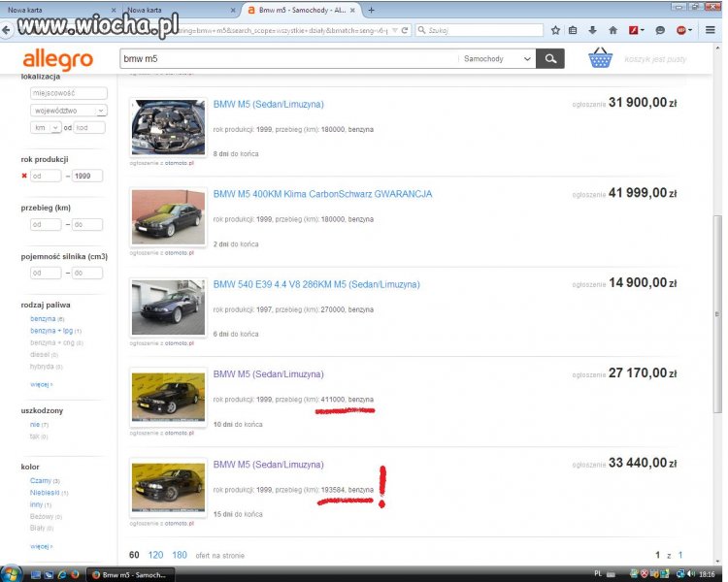Screen dimensions: 728x582
Task: Open thumbnail of 41 999,00 zł listing
Action: coord(168,217)
